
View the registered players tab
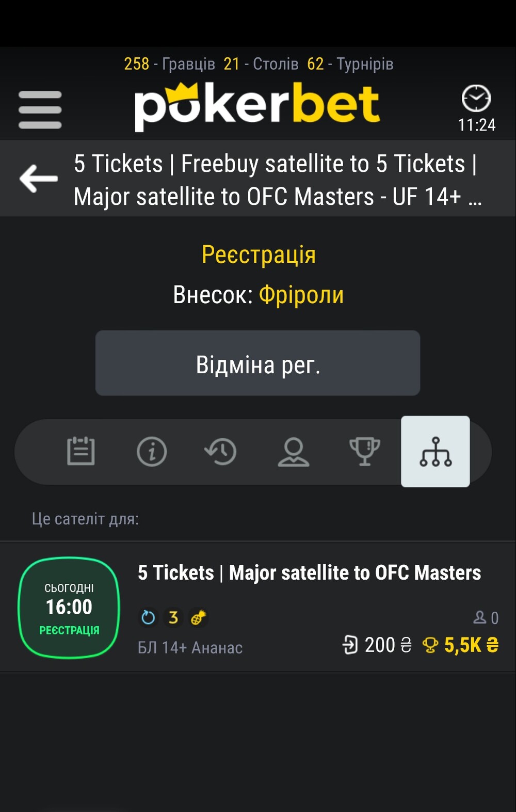pos(294,452)
